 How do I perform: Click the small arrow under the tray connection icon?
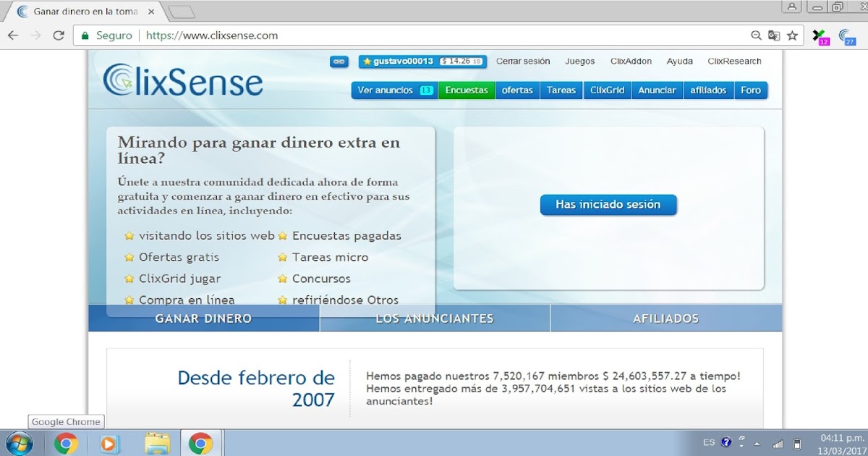point(741,446)
